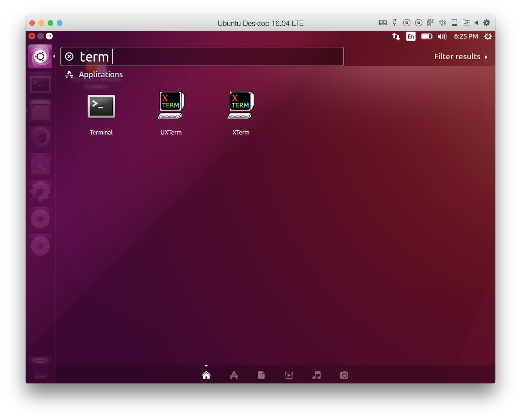Open Firefox from the Unity launcher
This screenshot has height=420, width=521.
40,137
